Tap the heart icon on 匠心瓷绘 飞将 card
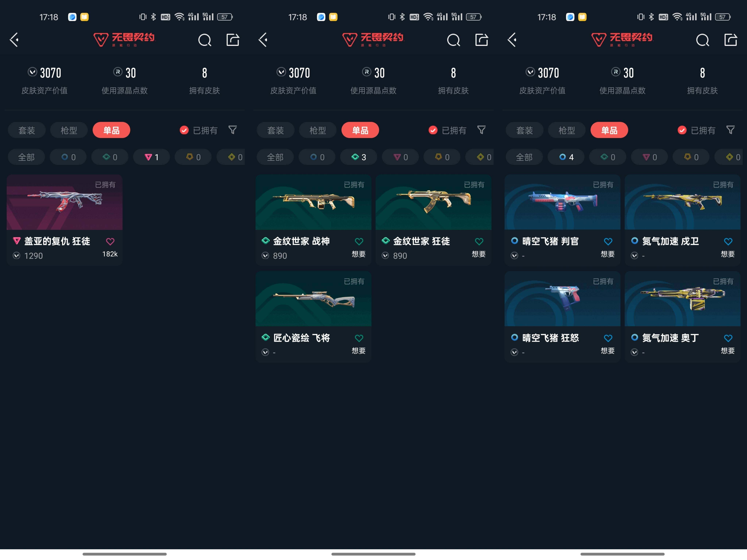Screen dimensions: 747x560 pos(359,338)
